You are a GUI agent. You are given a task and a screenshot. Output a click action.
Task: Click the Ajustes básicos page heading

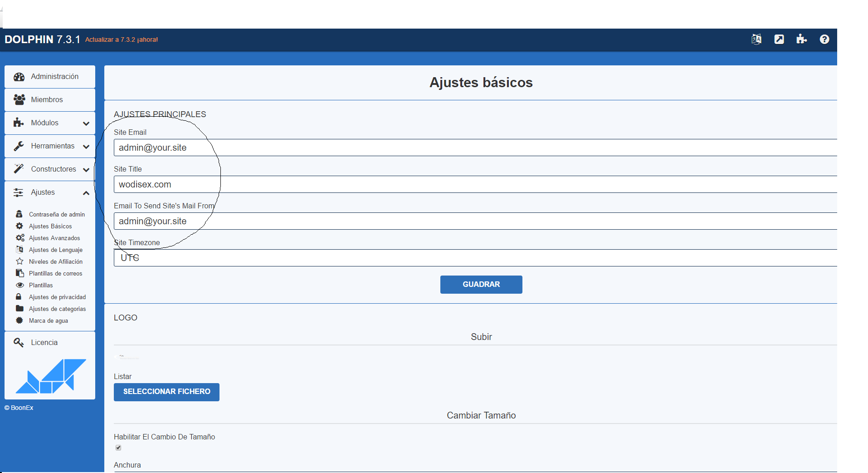(481, 83)
